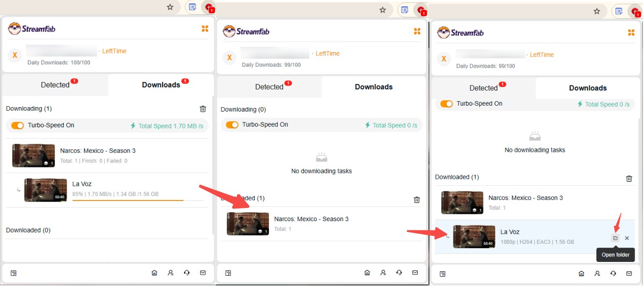644x286 pixels.
Task: Switch Turbo-Speed off in right panel
Action: 446,104
